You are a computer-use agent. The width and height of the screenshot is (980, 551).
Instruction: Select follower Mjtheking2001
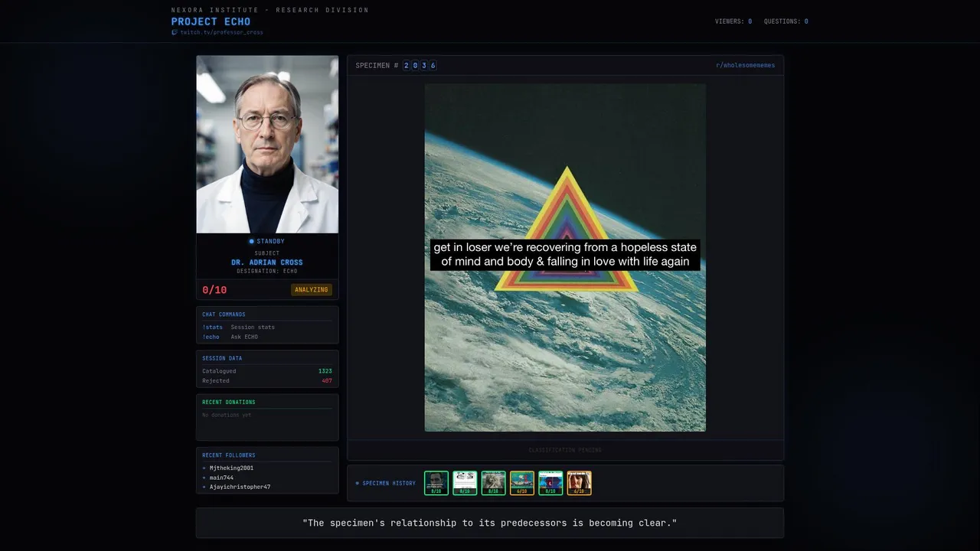pos(231,468)
